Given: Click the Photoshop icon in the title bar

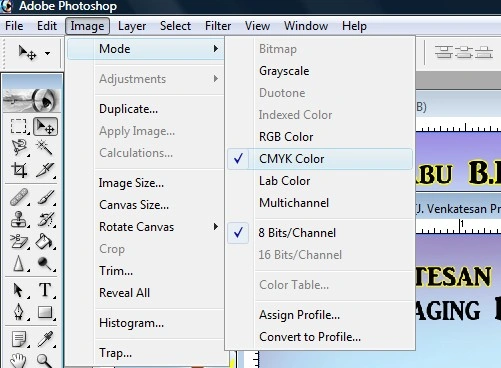Looking at the screenshot, I should click(6, 6).
